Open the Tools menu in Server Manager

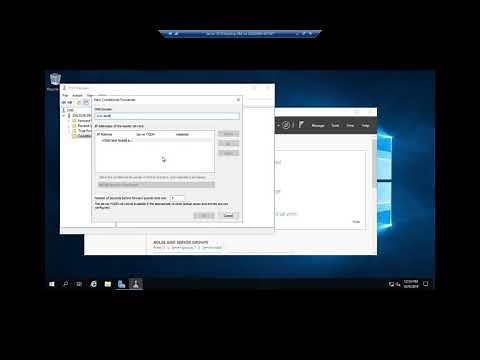(335, 125)
